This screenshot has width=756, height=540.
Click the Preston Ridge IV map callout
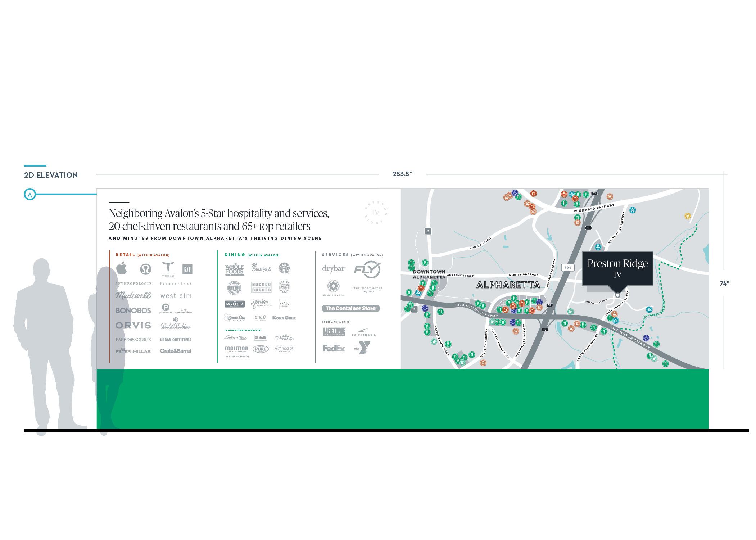click(617, 268)
